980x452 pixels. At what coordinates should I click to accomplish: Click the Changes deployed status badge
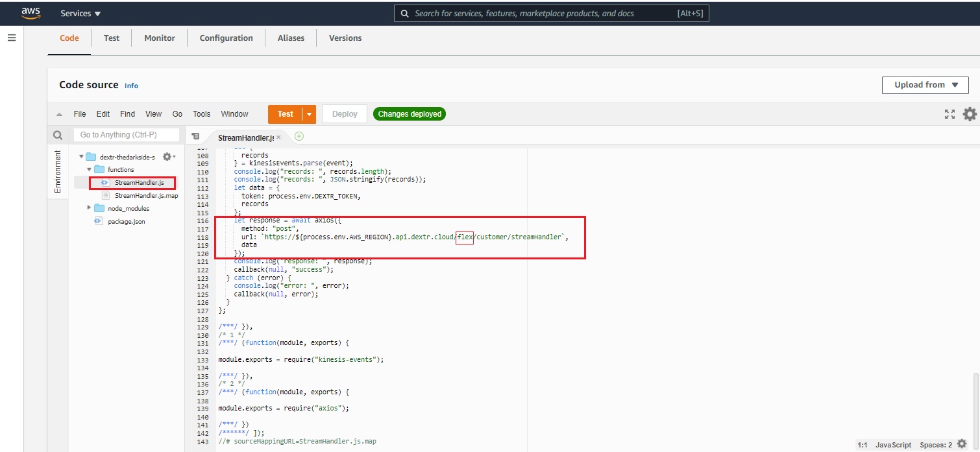(410, 114)
